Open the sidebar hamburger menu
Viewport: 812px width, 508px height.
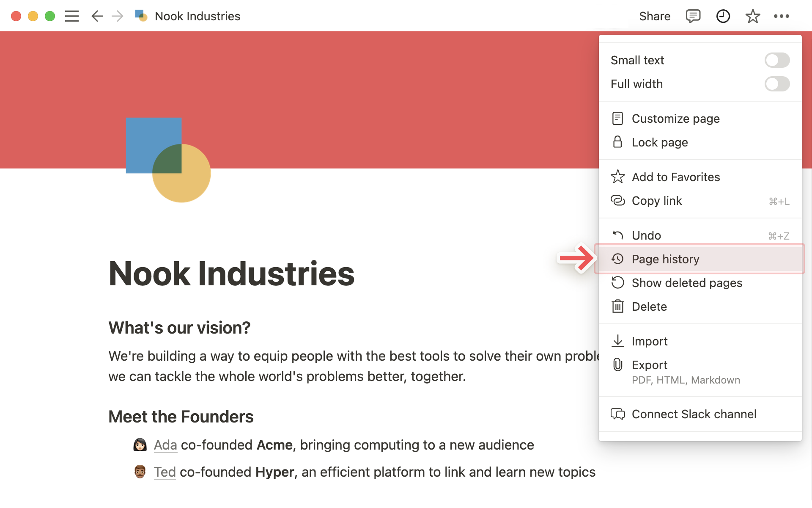coord(72,16)
